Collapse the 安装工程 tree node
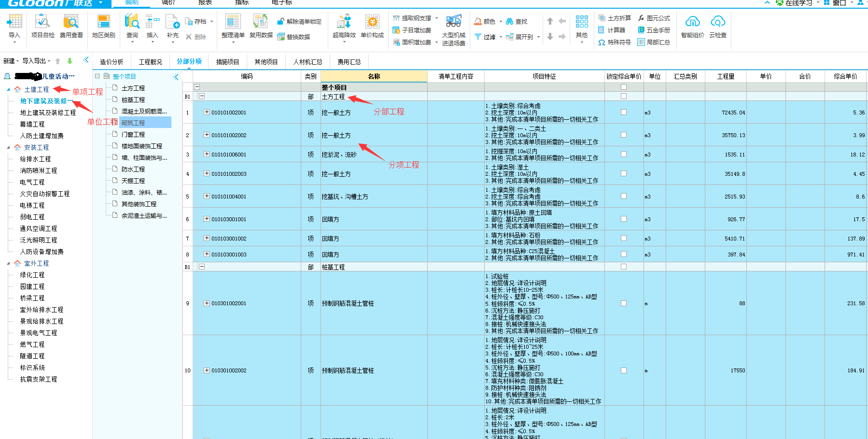The image size is (868, 439). coord(8,147)
